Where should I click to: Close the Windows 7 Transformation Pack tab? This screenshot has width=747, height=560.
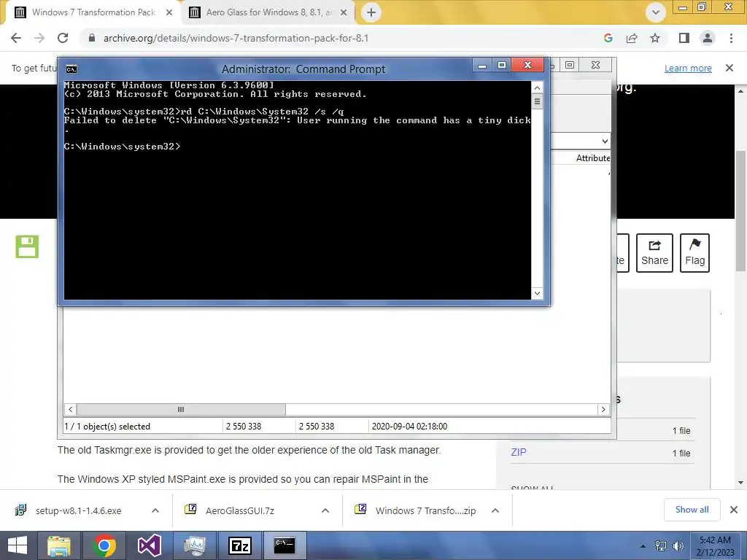169,12
